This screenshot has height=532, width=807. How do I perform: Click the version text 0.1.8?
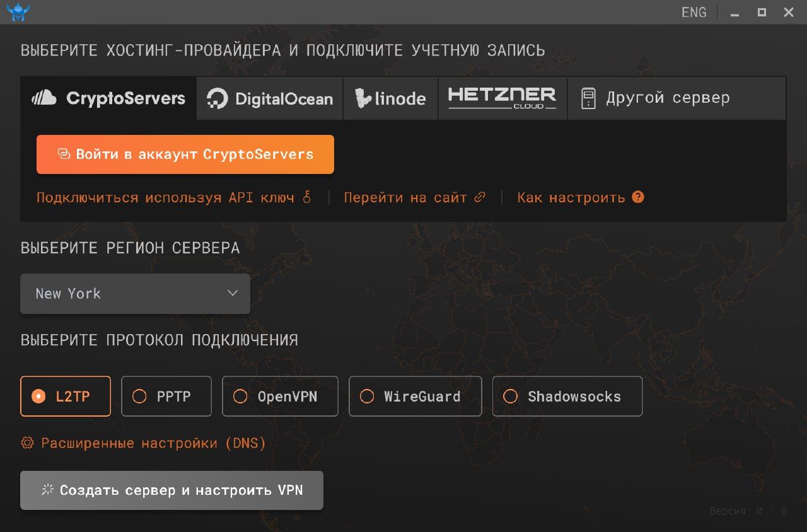tap(748, 511)
